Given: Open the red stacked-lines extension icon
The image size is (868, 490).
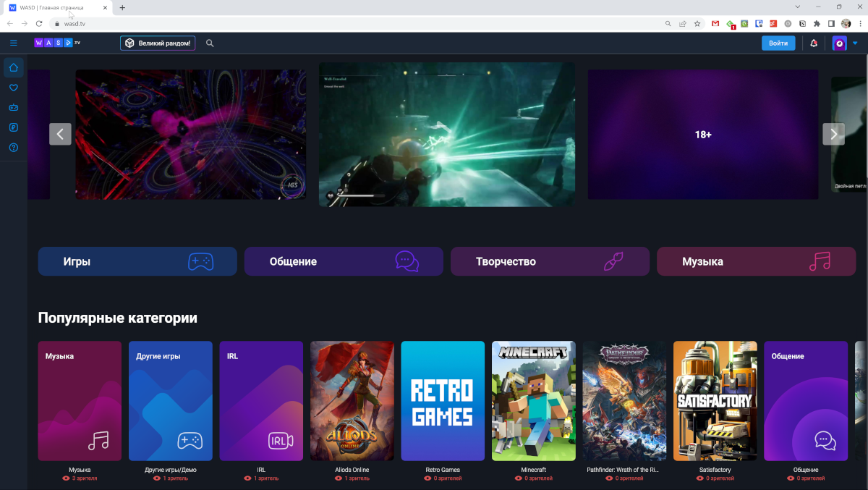Looking at the screenshot, I should [x=773, y=23].
